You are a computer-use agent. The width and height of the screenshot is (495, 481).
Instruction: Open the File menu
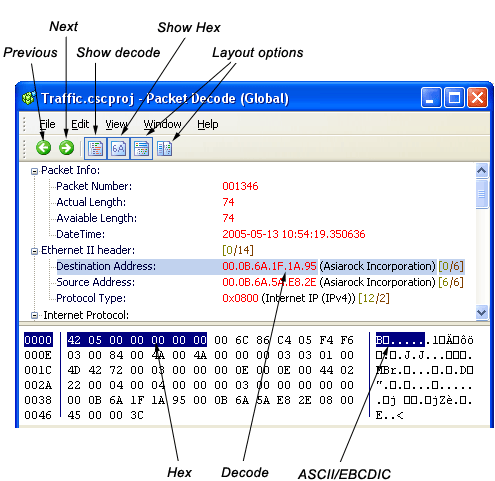point(47,124)
